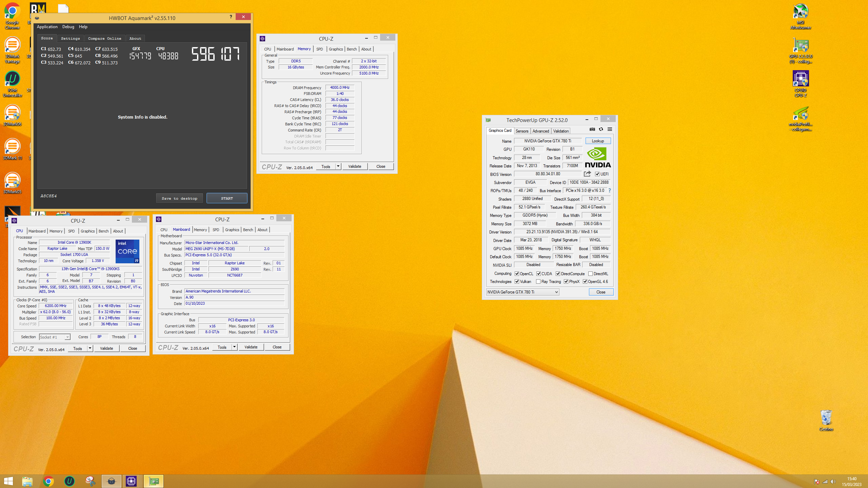Open the Debug menu in Aquamark
Viewport: 868px width, 488px height.
68,27
